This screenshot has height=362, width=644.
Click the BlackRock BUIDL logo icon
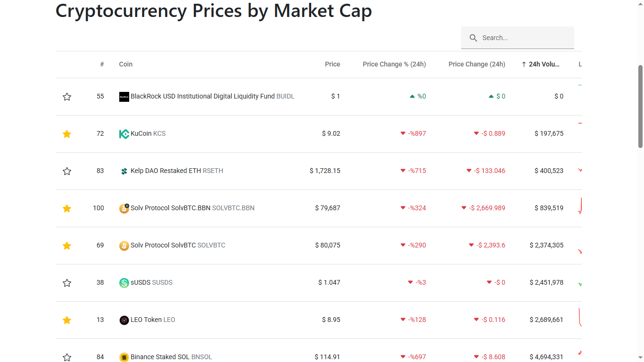pyautogui.click(x=124, y=97)
